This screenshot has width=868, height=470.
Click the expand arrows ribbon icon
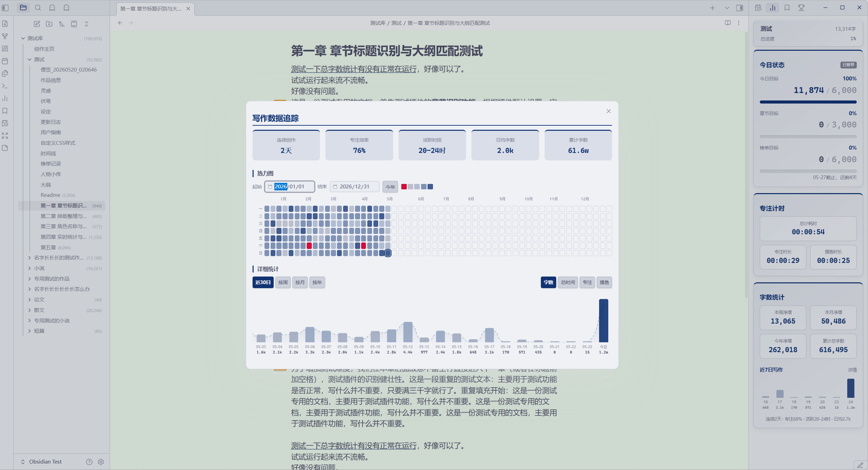pos(5,136)
